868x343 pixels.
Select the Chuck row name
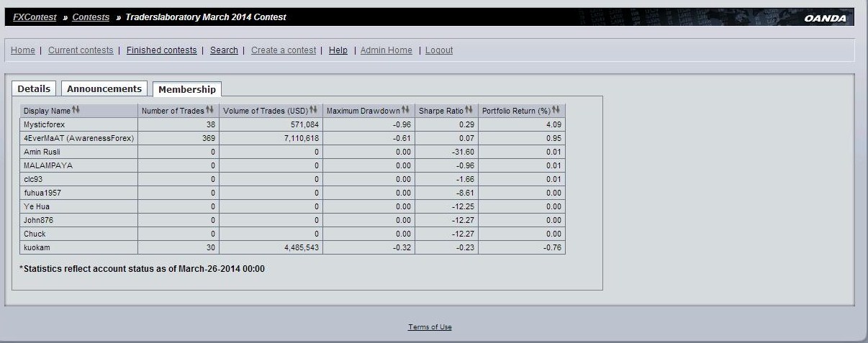click(x=35, y=234)
